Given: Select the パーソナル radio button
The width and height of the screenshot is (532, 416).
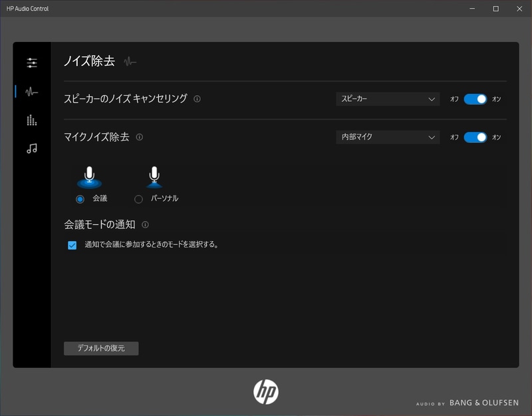Looking at the screenshot, I should point(138,198).
